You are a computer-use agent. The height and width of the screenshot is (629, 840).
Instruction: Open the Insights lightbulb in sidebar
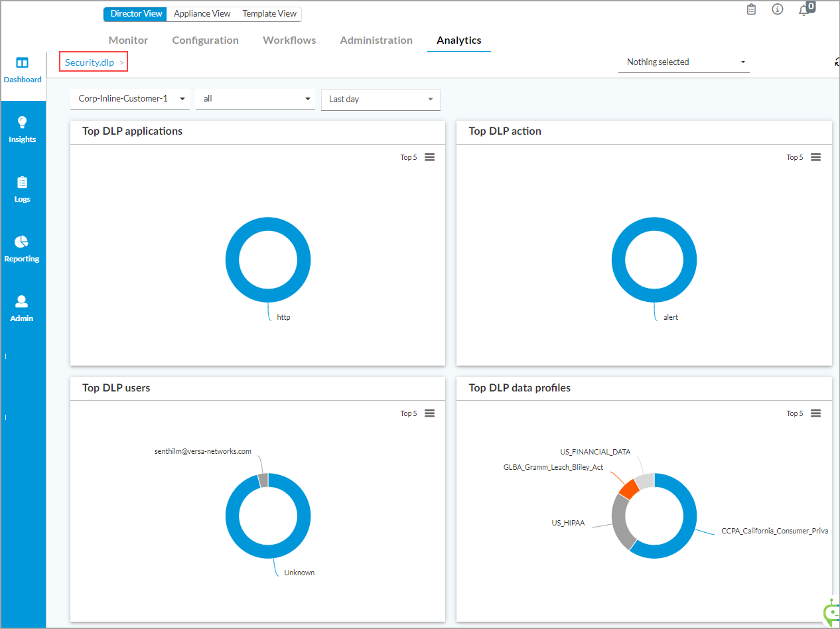[22, 123]
